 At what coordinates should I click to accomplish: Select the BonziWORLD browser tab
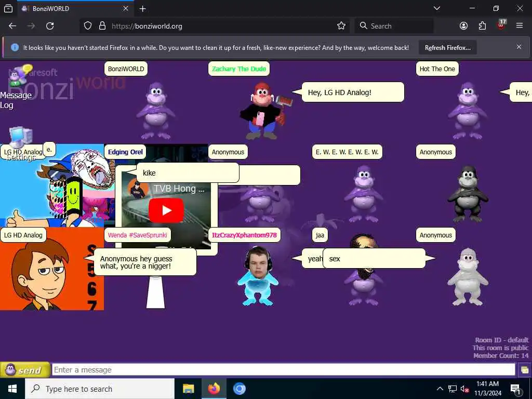tap(75, 8)
